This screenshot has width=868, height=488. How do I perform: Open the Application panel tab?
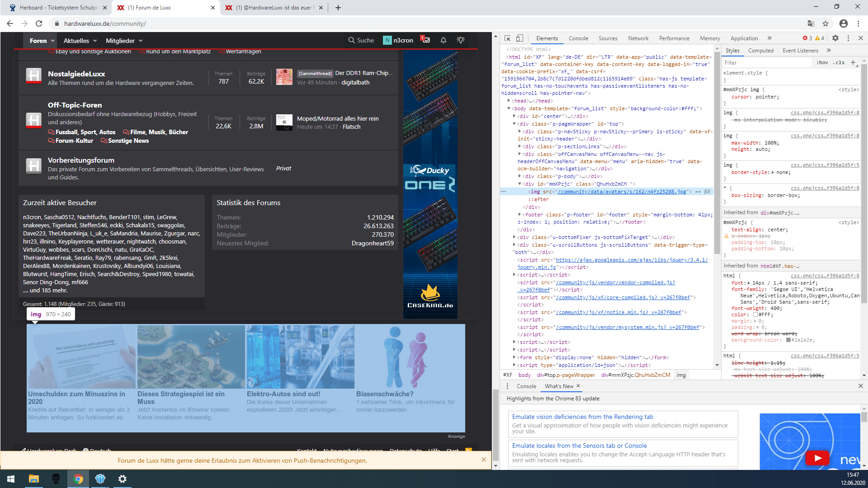pyautogui.click(x=744, y=38)
